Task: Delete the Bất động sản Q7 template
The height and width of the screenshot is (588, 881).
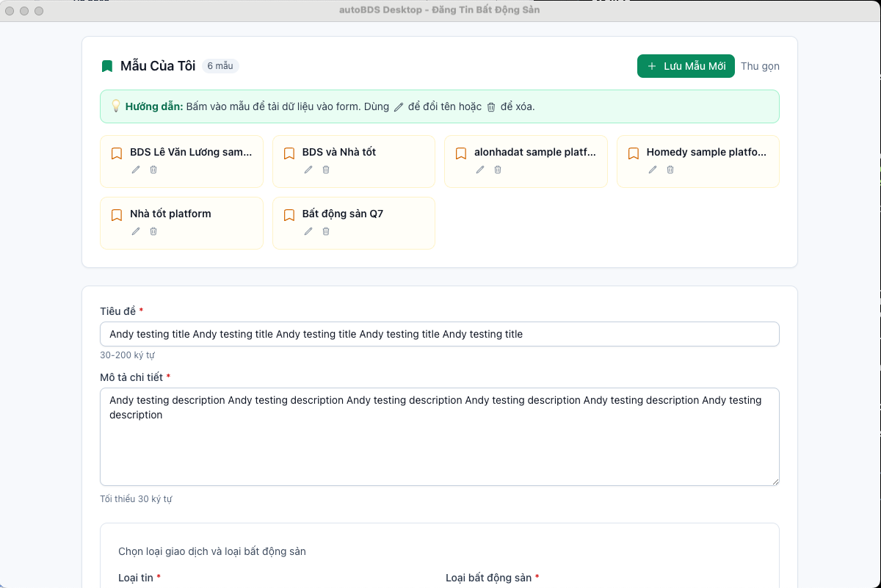Action: coord(326,231)
